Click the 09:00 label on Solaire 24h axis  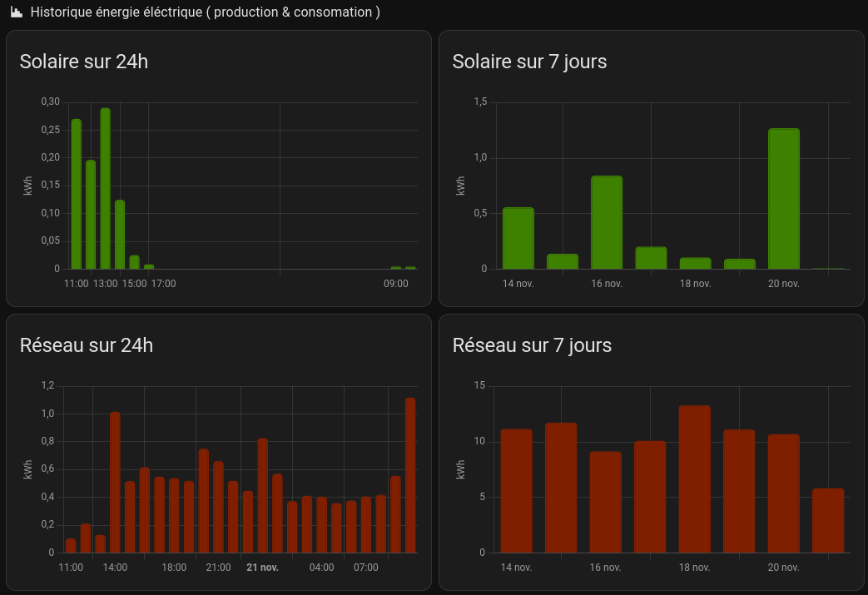point(396,284)
